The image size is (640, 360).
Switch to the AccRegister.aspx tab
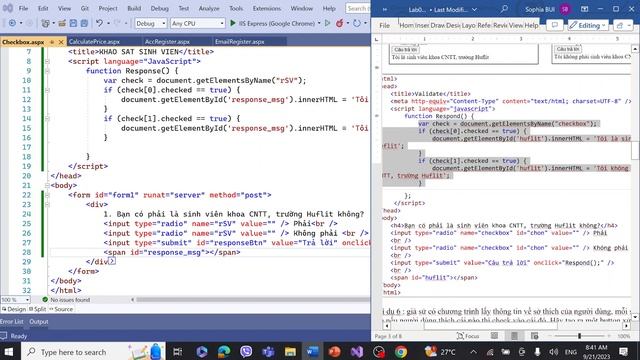(167, 42)
